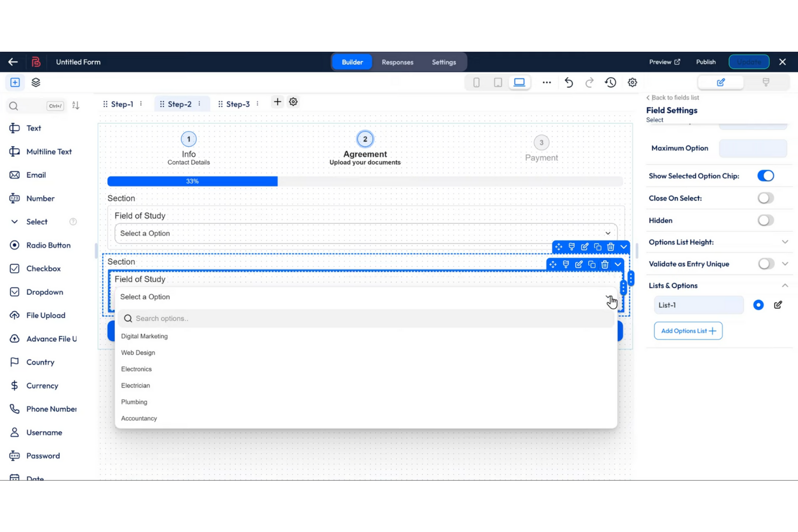Open the Step-3 tab
The image size is (798, 532).
click(238, 104)
